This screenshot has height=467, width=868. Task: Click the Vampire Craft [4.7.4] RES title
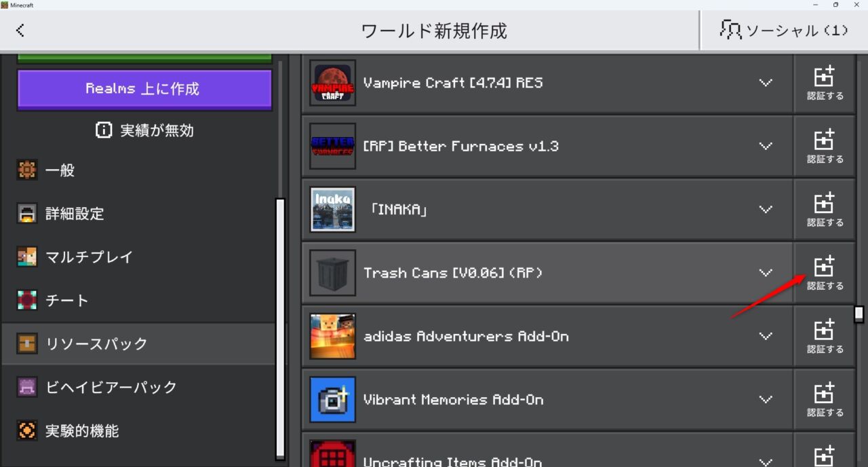(453, 83)
